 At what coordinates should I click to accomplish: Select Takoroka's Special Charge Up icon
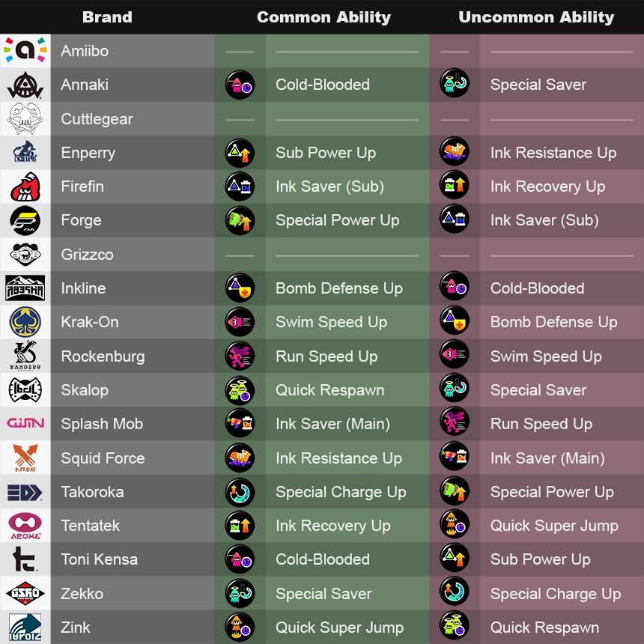[240, 492]
